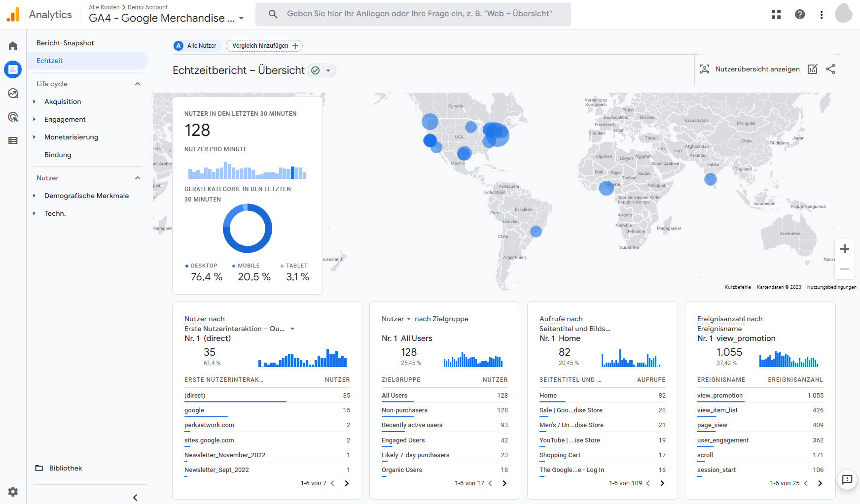Image resolution: width=860 pixels, height=504 pixels.
Task: Click the user account avatar
Action: pyautogui.click(x=844, y=14)
